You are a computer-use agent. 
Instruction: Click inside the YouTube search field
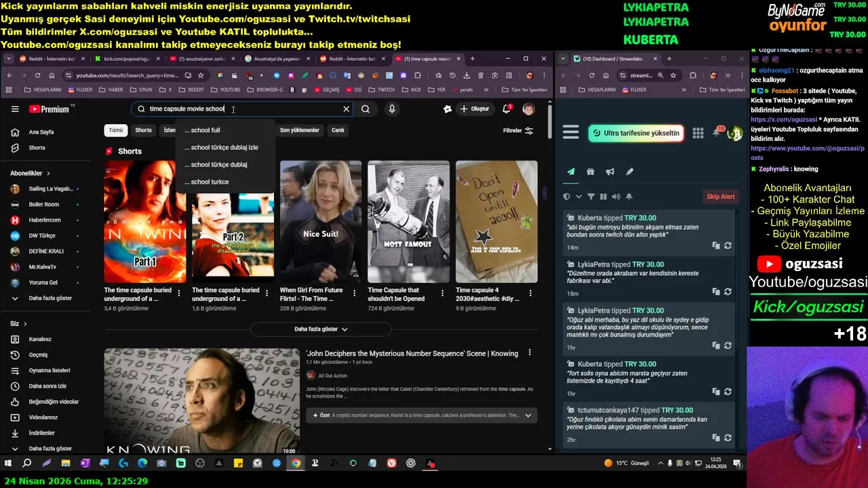243,109
